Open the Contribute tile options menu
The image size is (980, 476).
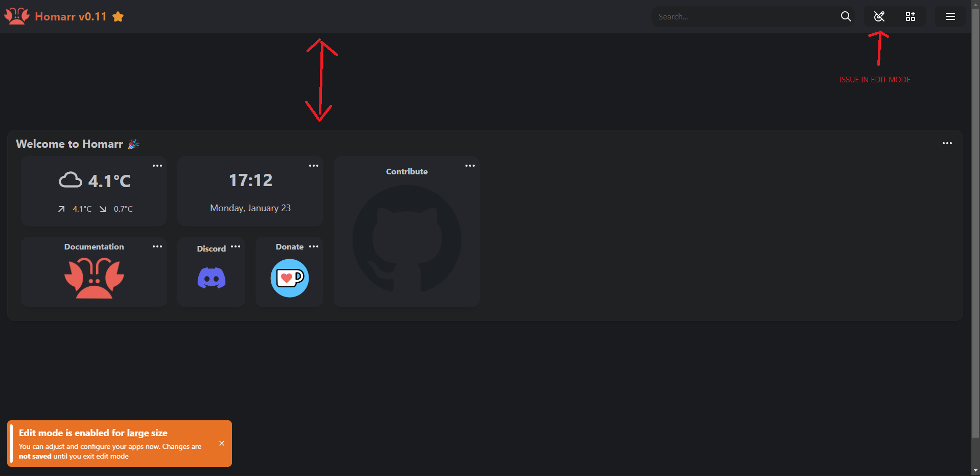pyautogui.click(x=470, y=165)
